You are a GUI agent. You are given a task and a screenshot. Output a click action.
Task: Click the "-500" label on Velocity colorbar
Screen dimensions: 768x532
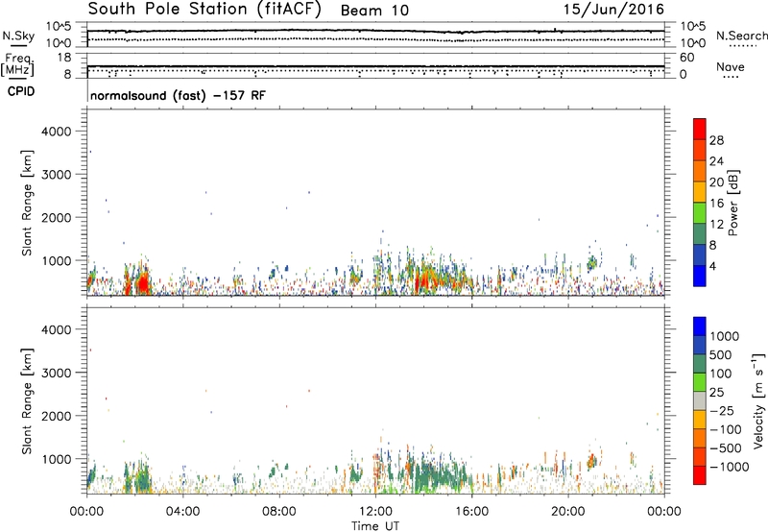coord(726,448)
